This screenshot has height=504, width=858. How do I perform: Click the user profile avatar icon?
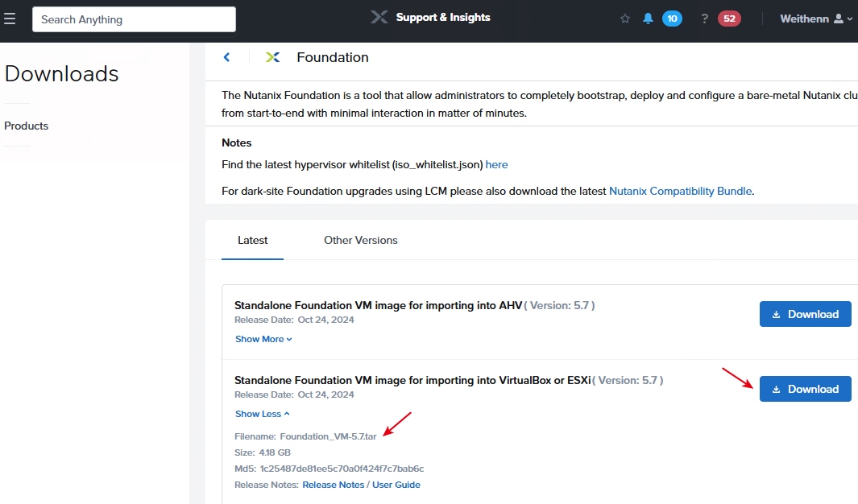(x=839, y=19)
